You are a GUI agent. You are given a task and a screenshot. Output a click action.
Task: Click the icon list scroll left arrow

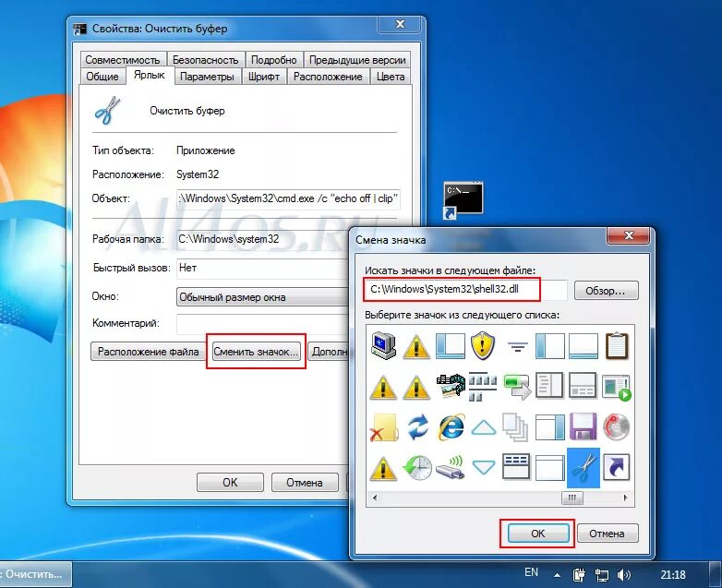point(374,498)
